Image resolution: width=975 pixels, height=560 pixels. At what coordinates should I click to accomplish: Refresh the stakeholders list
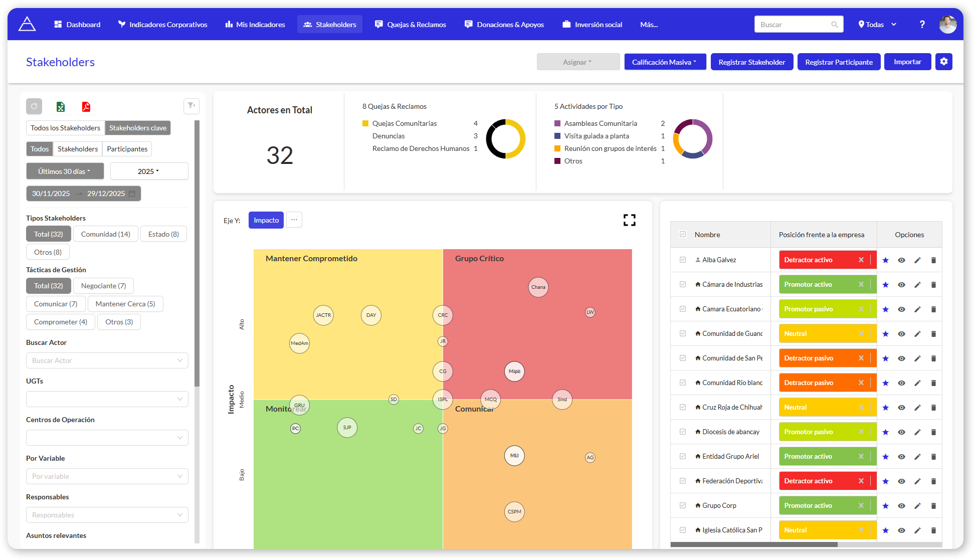tap(34, 106)
